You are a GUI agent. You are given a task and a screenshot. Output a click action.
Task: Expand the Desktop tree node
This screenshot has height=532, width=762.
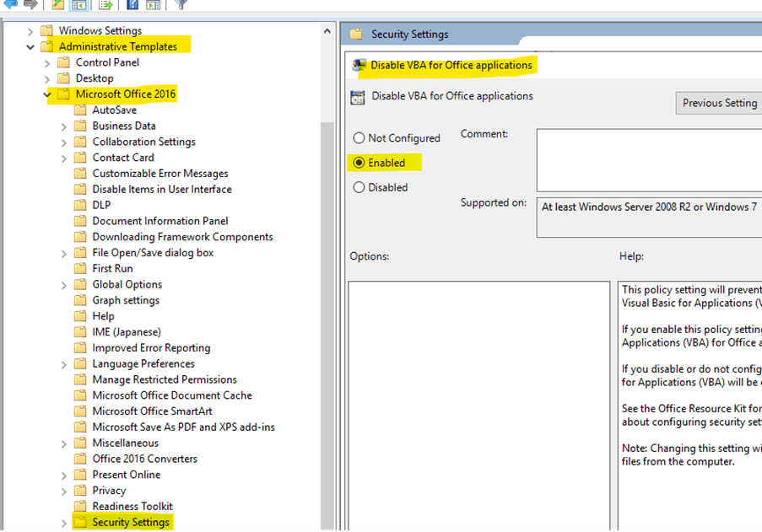tap(47, 79)
